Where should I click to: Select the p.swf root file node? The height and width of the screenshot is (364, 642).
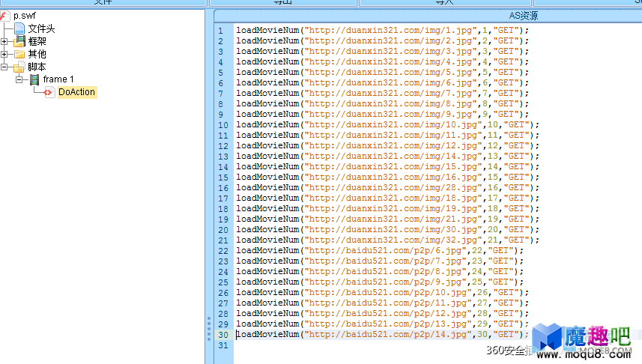25,16
